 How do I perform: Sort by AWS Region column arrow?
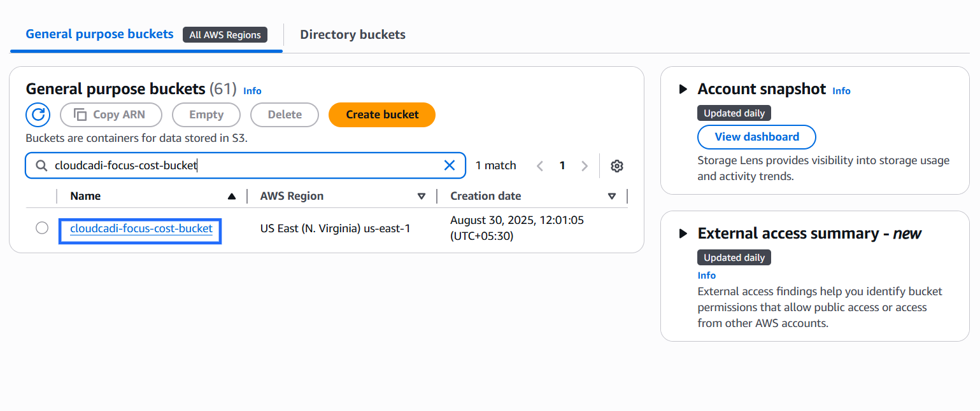click(421, 197)
